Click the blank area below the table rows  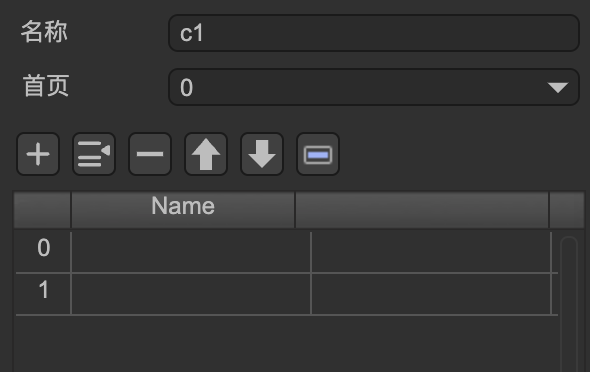pyautogui.click(x=286, y=343)
